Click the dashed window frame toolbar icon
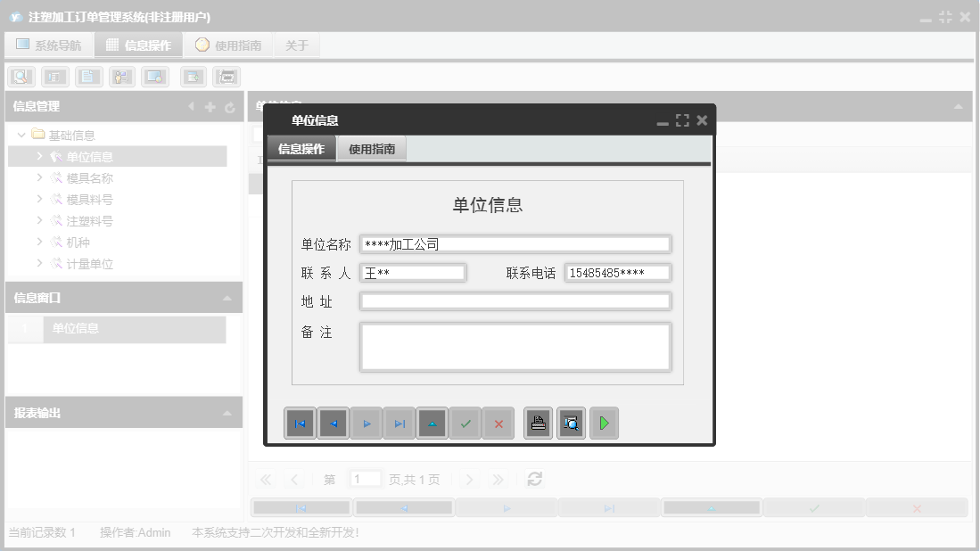This screenshot has width=980, height=551. 226,77
